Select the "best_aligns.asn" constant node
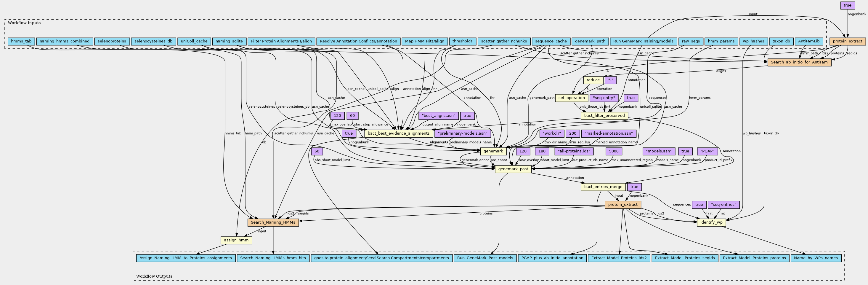Image resolution: width=868 pixels, height=285 pixels. (x=438, y=116)
